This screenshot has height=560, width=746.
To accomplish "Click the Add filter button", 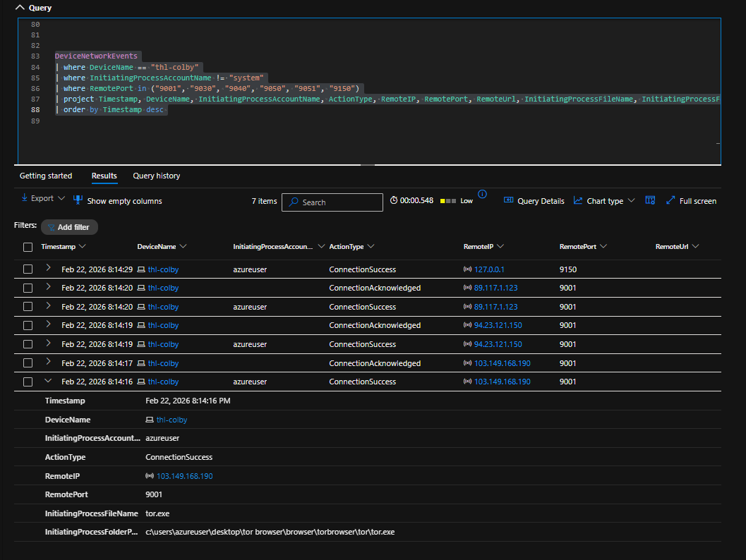I will tap(69, 227).
